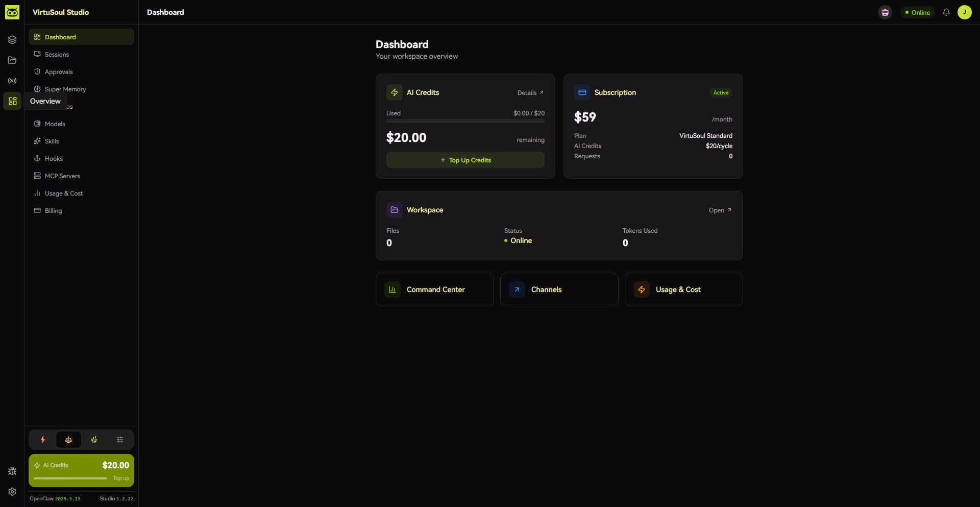The height and width of the screenshot is (507, 980).
Task: Click the Top Up Credits button
Action: tap(465, 160)
